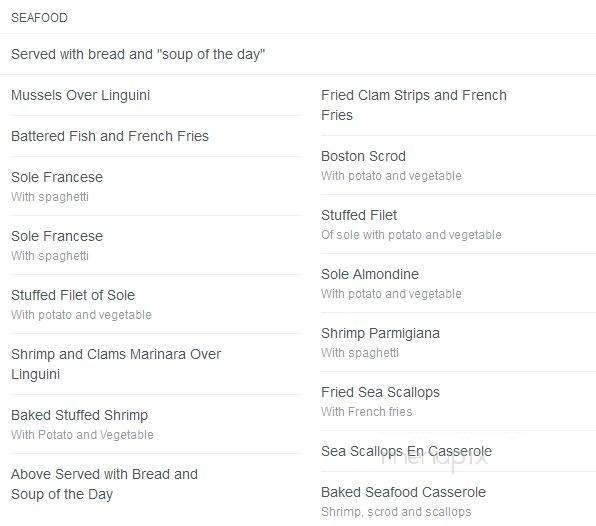Choose the Boston Scrod dish

[363, 156]
